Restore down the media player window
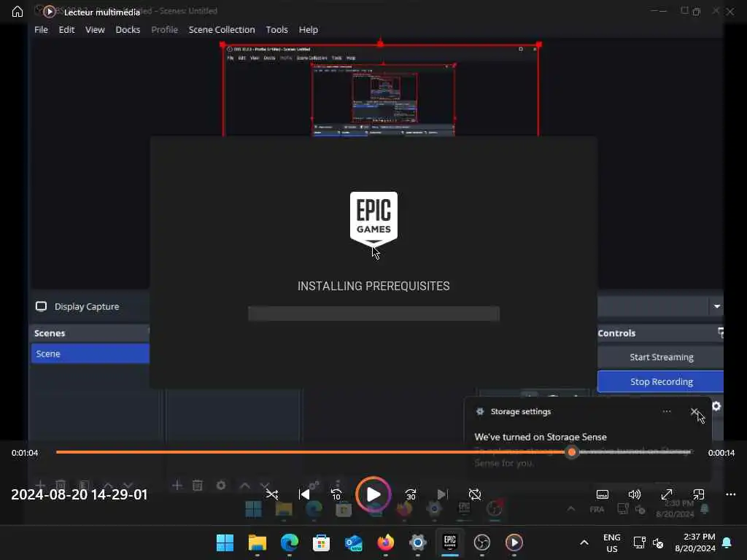The height and width of the screenshot is (560, 747). click(696, 12)
